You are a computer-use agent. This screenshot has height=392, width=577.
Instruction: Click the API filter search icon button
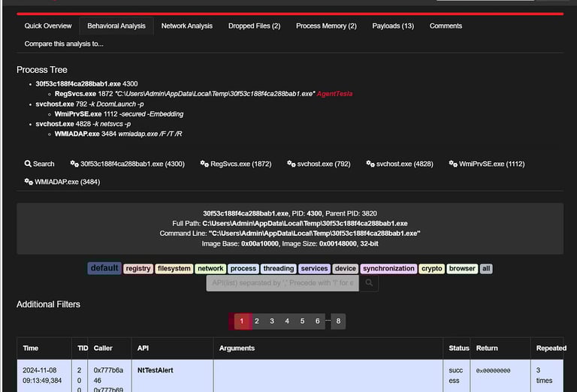[369, 283]
